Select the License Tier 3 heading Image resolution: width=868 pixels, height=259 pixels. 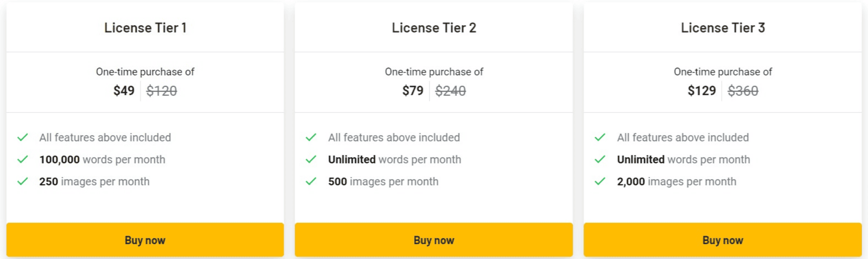click(x=723, y=28)
